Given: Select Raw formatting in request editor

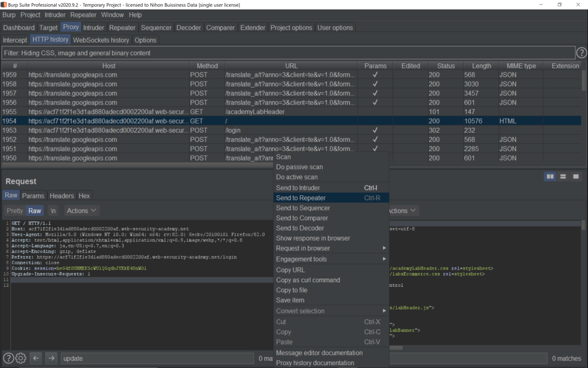Looking at the screenshot, I should pos(35,210).
